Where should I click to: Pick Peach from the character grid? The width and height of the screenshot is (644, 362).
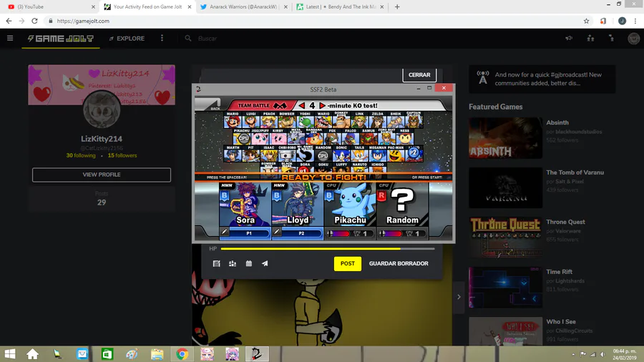269,122
